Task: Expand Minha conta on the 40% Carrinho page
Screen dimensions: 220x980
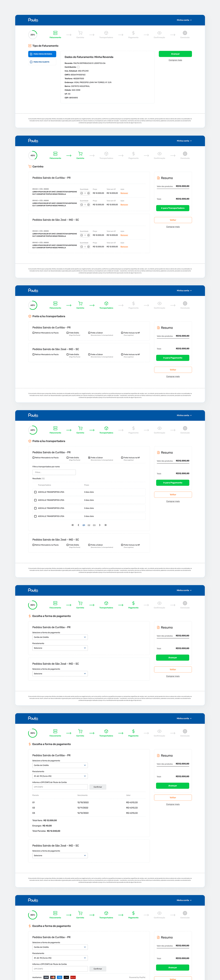Action: click(184, 141)
